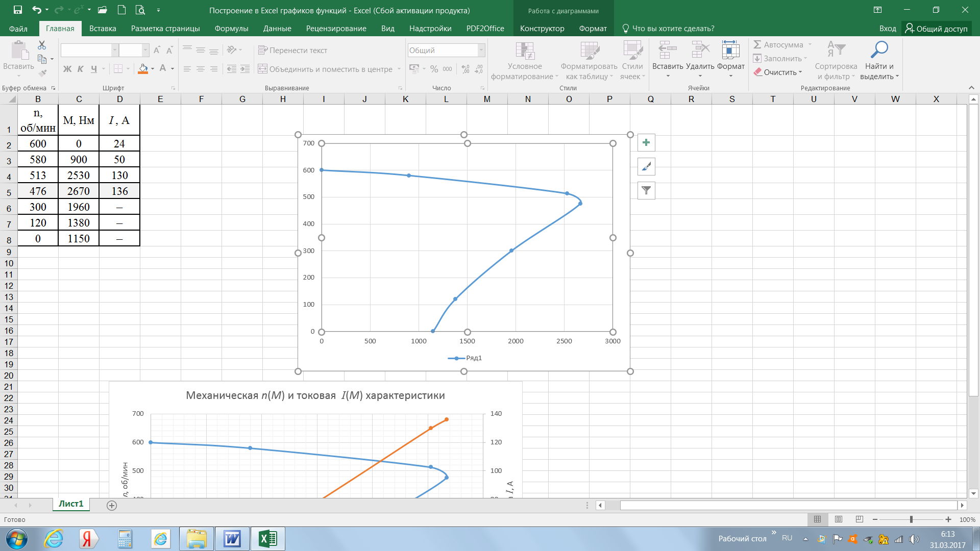Click Сортировка и фильтр button
Screen dimensions: 980x551
[836, 60]
